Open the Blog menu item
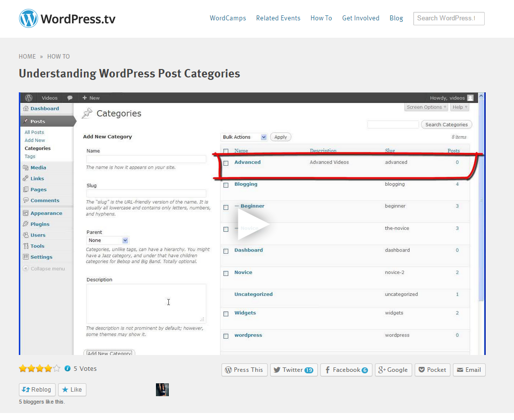The width and height of the screenshot is (514, 420). (396, 18)
